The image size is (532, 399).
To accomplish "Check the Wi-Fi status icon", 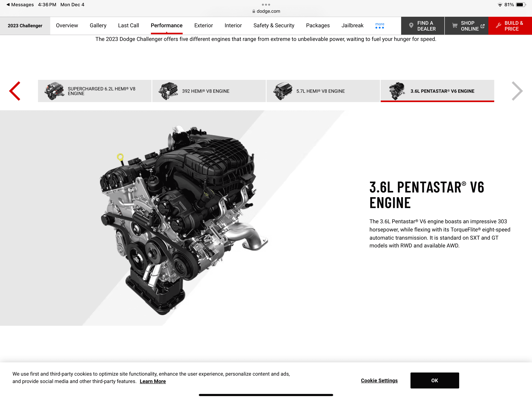I will click(x=500, y=4).
